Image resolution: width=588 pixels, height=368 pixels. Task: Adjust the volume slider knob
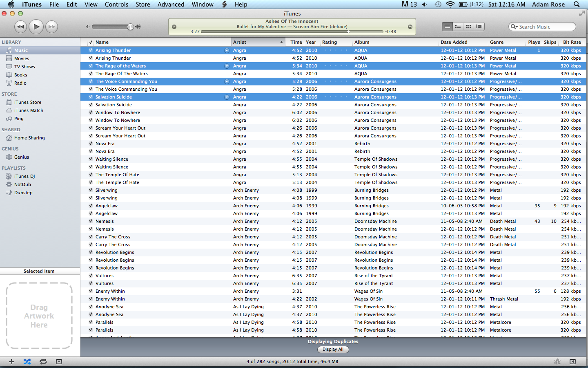click(x=130, y=27)
